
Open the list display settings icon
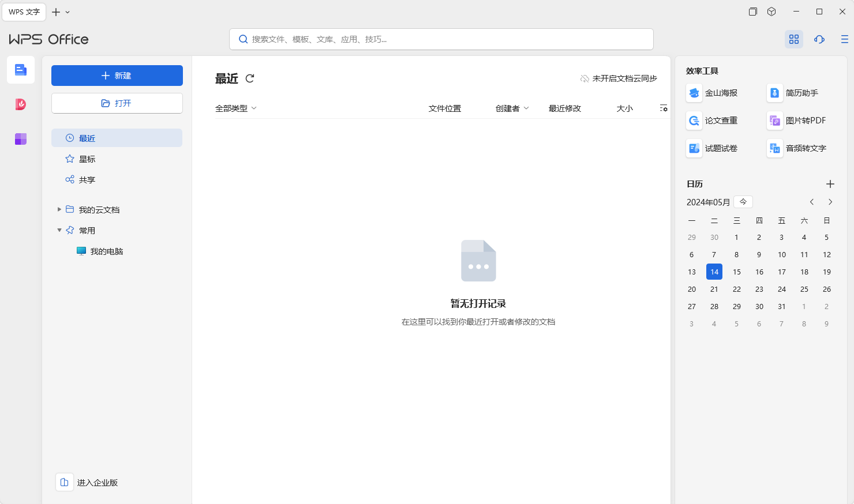pyautogui.click(x=664, y=108)
